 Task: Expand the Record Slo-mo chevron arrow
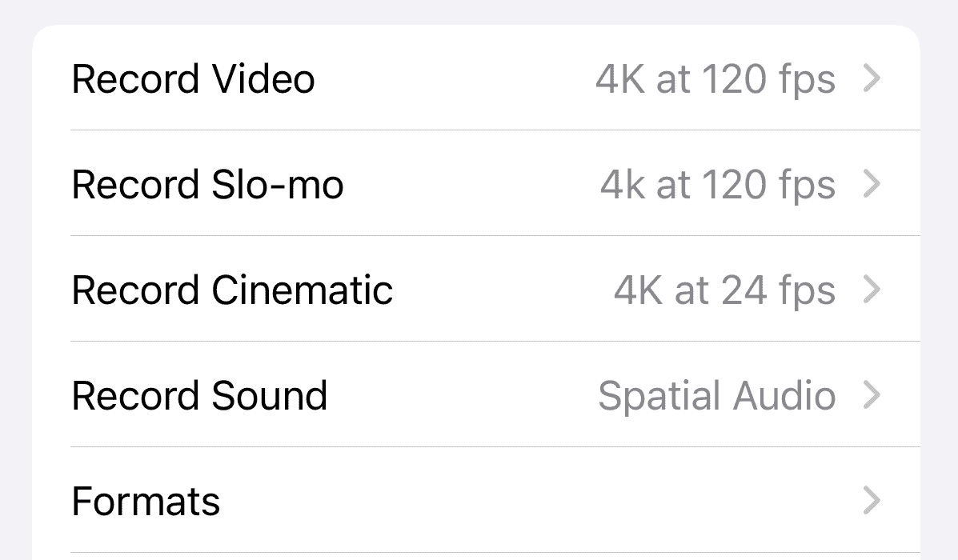pos(872,185)
